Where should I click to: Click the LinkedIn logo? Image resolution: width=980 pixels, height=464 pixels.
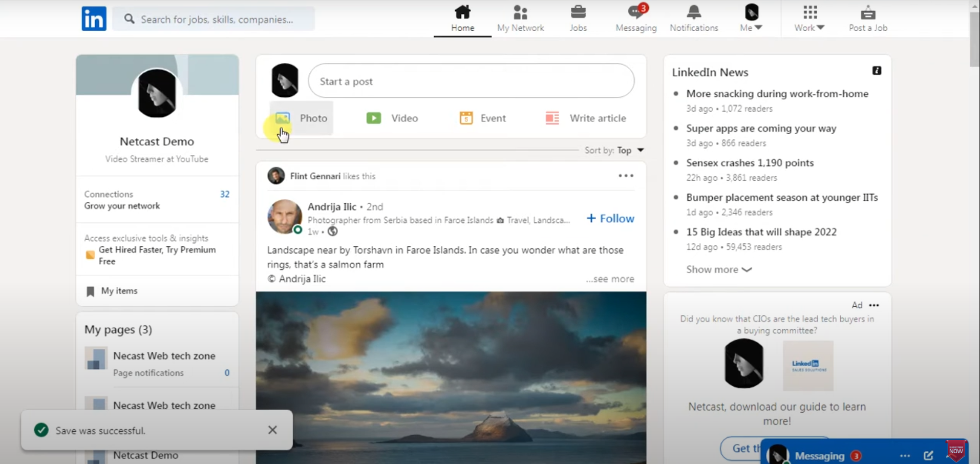click(94, 19)
